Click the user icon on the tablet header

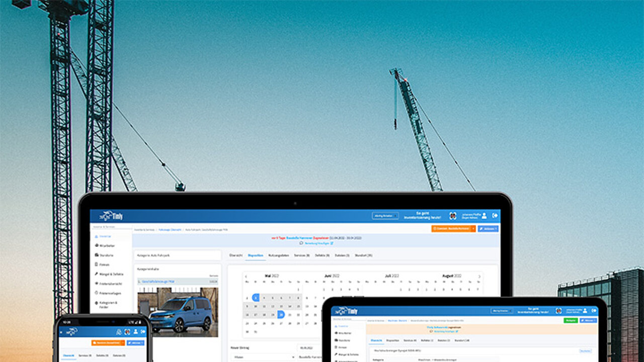tap(585, 311)
